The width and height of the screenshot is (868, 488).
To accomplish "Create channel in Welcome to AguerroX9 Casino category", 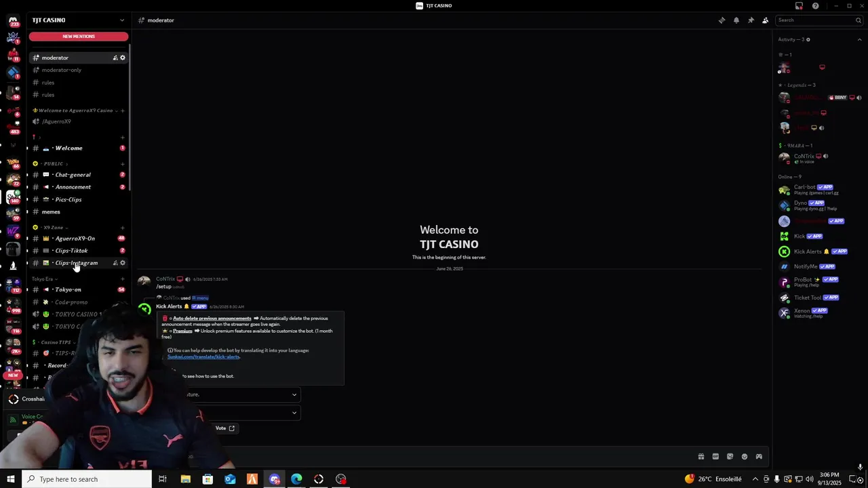I will 123,110.
